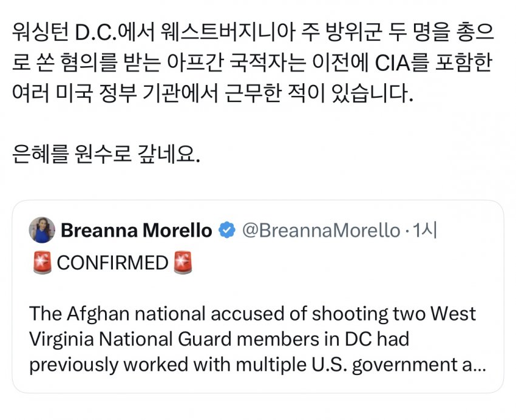Screen dimensions: 516x420
Task: Expand truncated quote text at the ellipsis
Action: coord(477,365)
